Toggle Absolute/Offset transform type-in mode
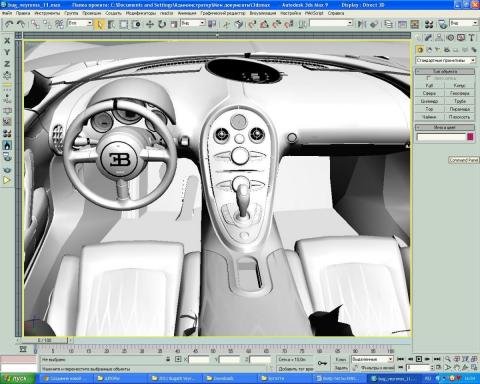The height and width of the screenshot is (384, 480). point(178,359)
